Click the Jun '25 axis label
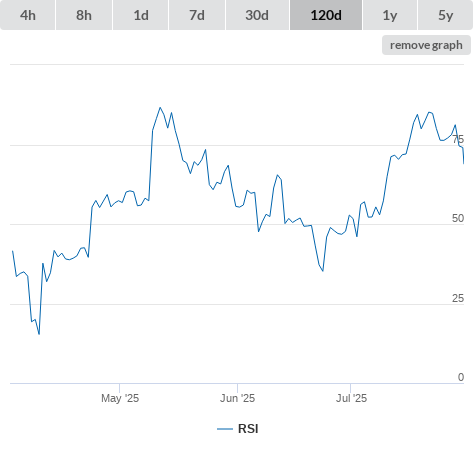This screenshot has height=455, width=474. tap(237, 398)
